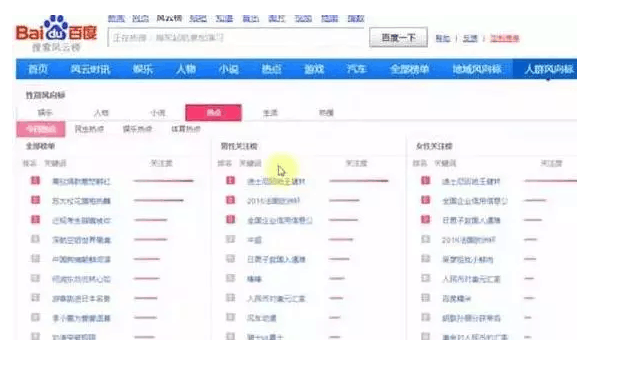This screenshot has height=384, width=624.
Task: Click the 百度一下 search button
Action: coord(398,37)
